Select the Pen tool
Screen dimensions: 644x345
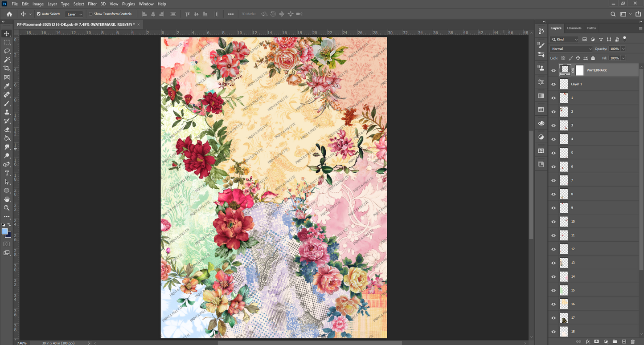tap(7, 164)
